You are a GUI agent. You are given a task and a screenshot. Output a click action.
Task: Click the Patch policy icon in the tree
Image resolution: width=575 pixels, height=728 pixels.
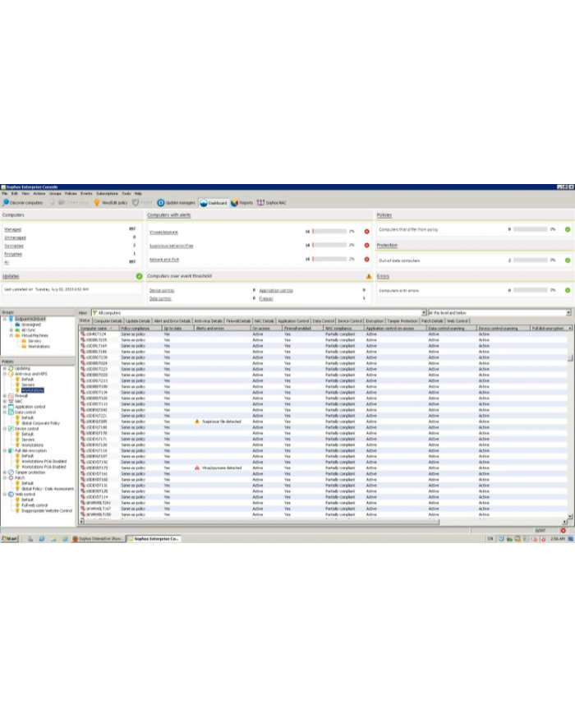pos(11,477)
